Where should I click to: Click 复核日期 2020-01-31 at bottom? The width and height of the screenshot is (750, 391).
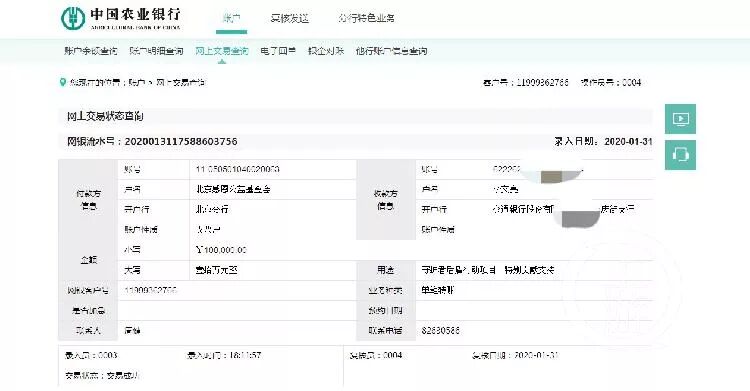pyautogui.click(x=515, y=355)
